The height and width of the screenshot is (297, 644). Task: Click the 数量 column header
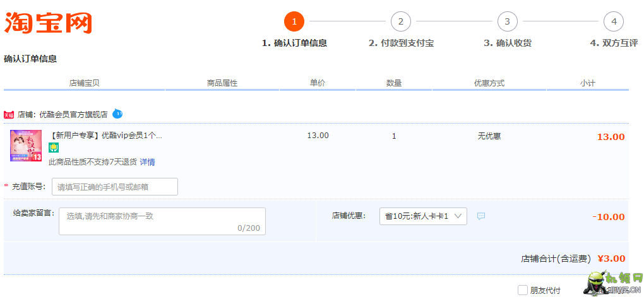coord(394,83)
